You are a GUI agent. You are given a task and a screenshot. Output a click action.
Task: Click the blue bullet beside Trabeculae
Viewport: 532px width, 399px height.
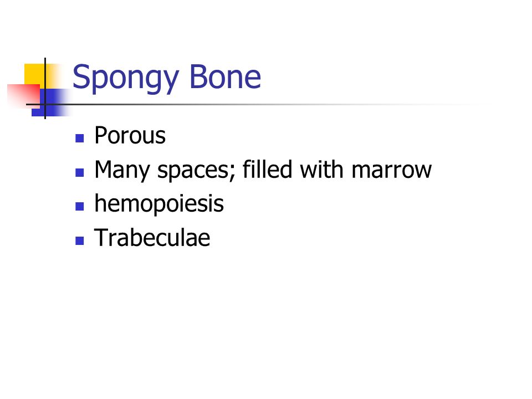pyautogui.click(x=80, y=241)
